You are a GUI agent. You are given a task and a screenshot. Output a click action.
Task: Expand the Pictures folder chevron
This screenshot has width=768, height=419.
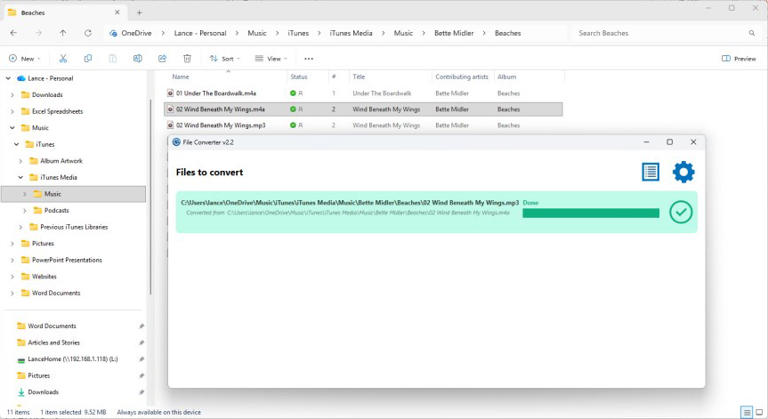click(12, 244)
